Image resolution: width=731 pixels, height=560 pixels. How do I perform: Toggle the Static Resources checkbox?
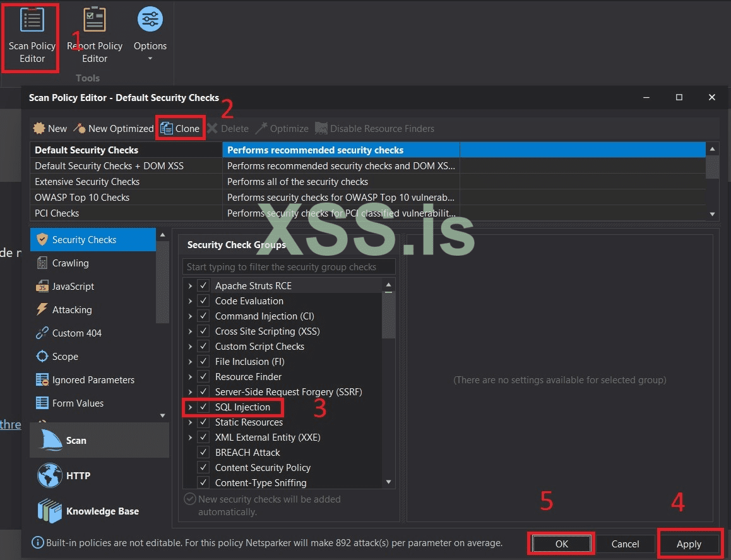pyautogui.click(x=203, y=422)
